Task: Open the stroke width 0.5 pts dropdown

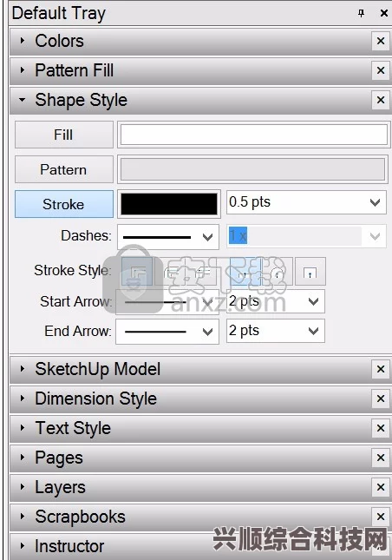Action: [306, 202]
